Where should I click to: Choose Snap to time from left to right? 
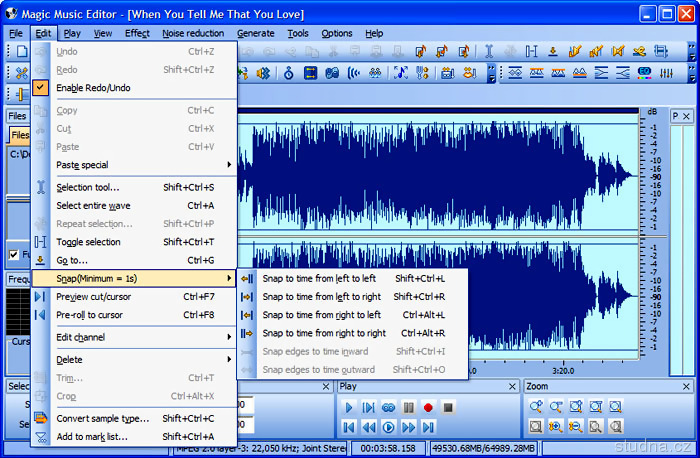[321, 297]
